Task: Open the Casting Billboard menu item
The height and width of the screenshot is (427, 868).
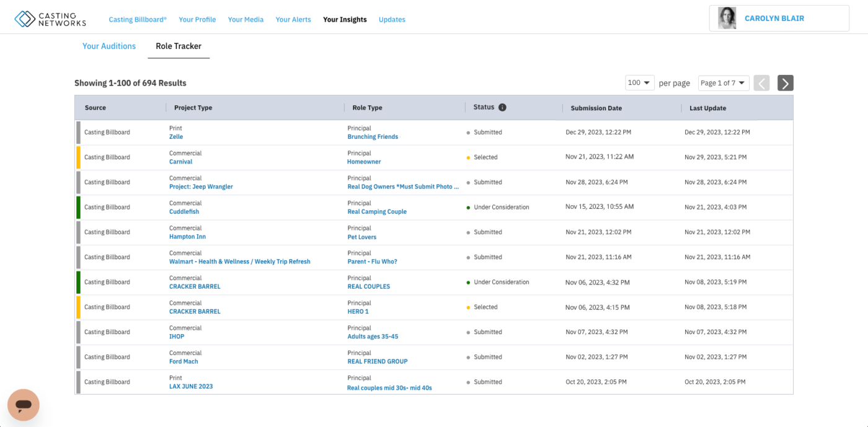Action: click(x=137, y=19)
